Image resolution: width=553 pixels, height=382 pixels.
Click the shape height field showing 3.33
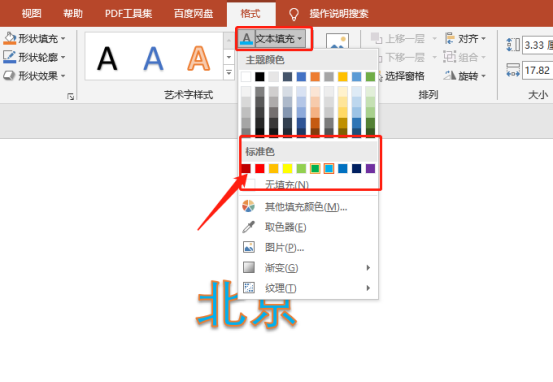(x=538, y=45)
